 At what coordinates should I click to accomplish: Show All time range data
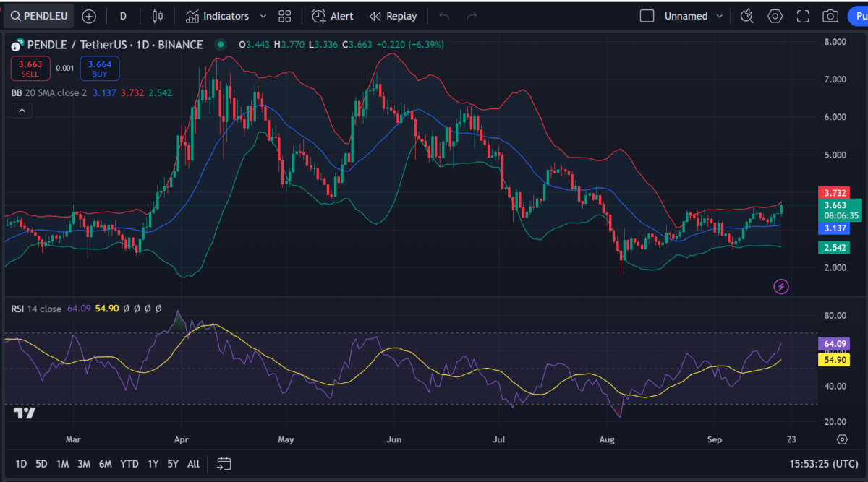tap(193, 463)
